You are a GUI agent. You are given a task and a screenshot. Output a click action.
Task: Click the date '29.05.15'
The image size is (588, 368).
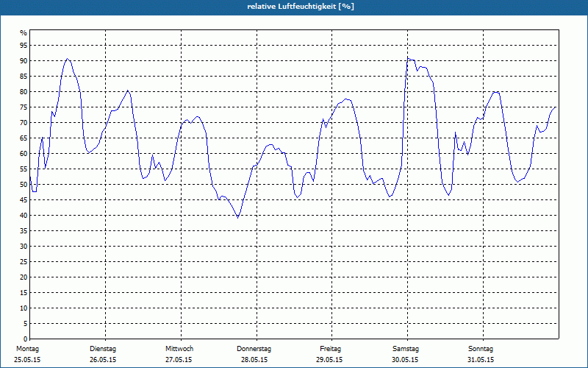(329, 360)
